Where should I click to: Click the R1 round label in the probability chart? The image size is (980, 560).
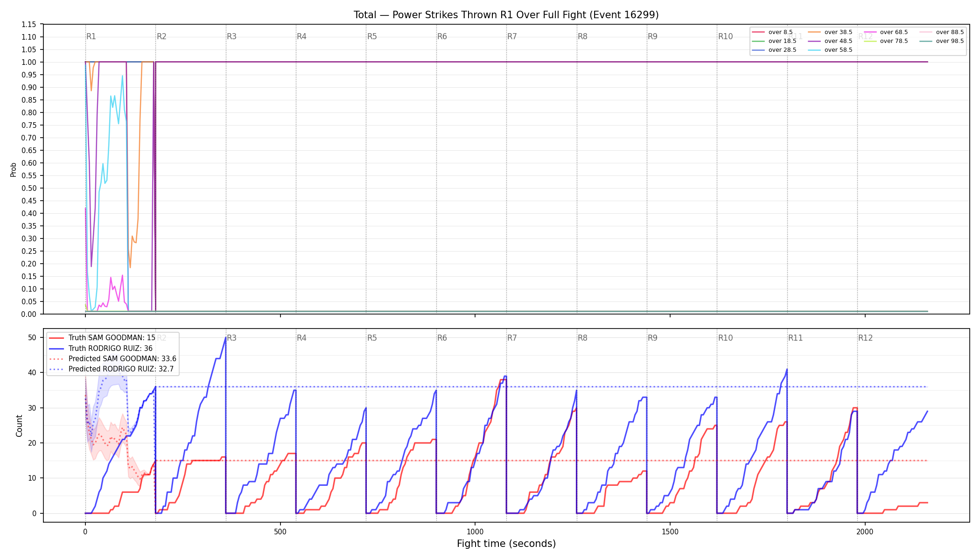click(x=91, y=36)
